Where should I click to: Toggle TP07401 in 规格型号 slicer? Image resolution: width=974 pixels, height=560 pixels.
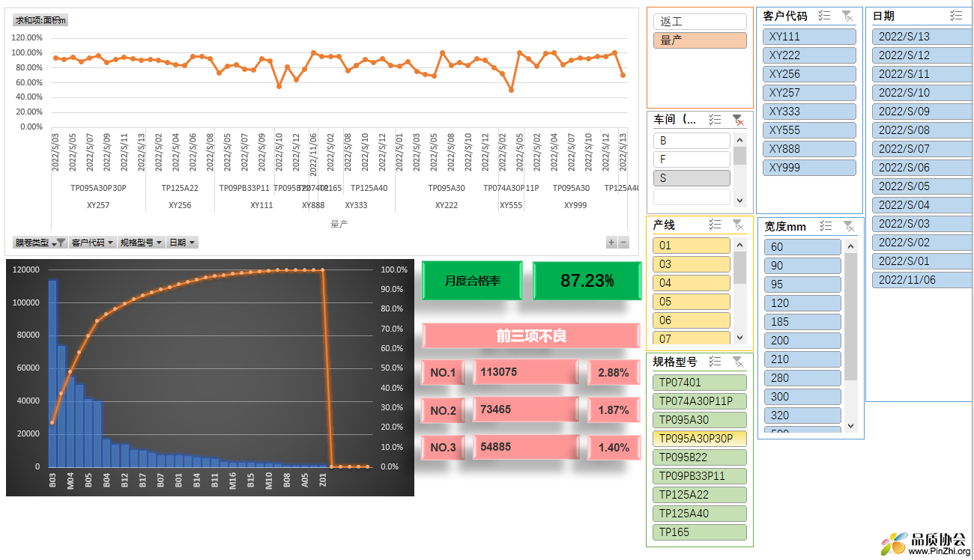700,383
